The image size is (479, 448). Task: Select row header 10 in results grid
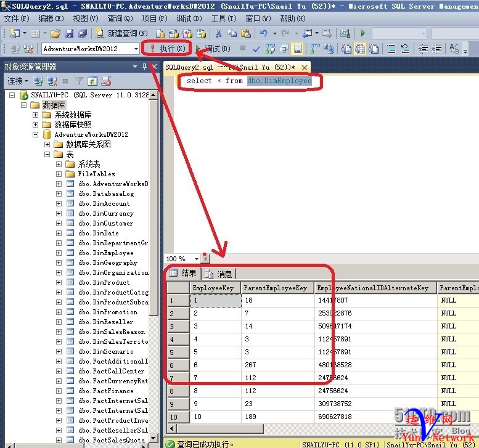coord(178,417)
